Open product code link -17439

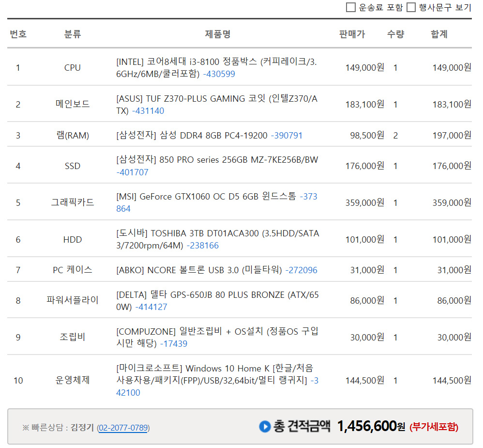(x=174, y=343)
